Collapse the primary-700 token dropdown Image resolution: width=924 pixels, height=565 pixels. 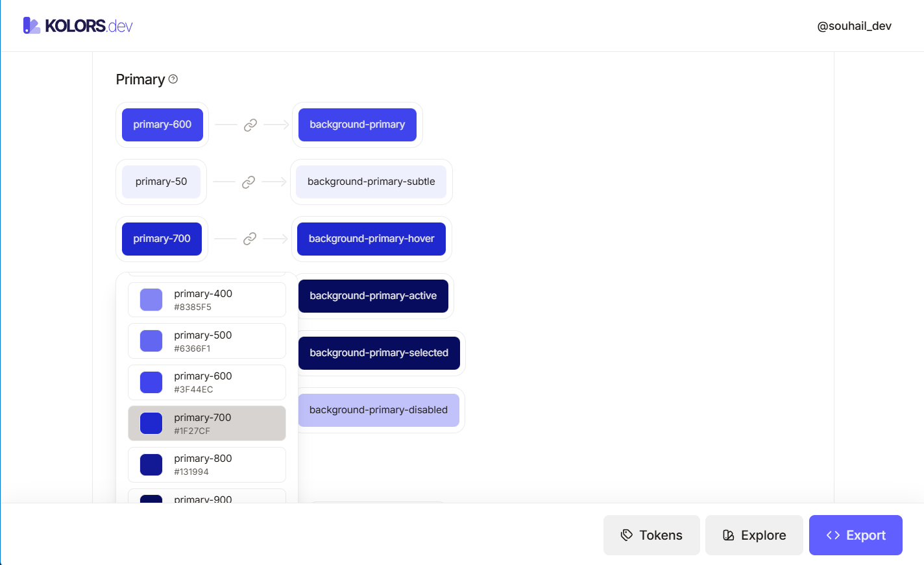coord(162,239)
